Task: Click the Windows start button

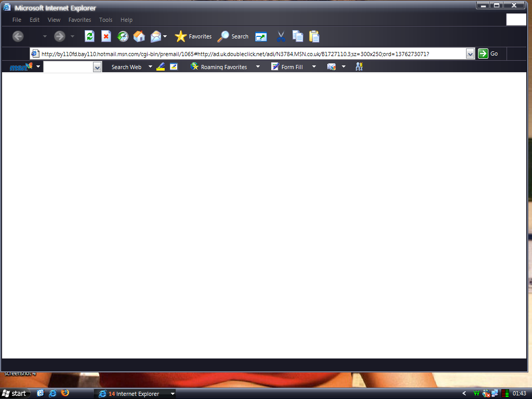Action: tap(15, 393)
